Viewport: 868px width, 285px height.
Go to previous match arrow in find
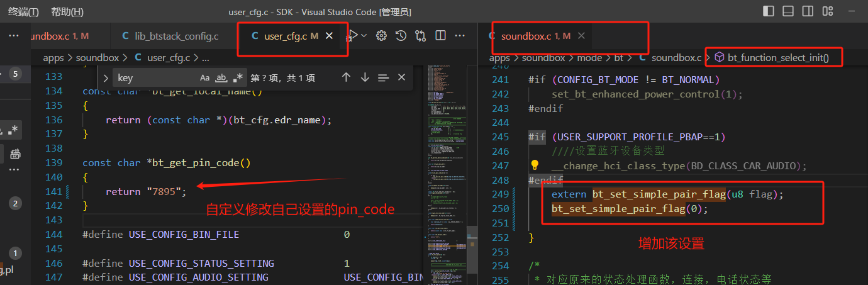pyautogui.click(x=346, y=77)
